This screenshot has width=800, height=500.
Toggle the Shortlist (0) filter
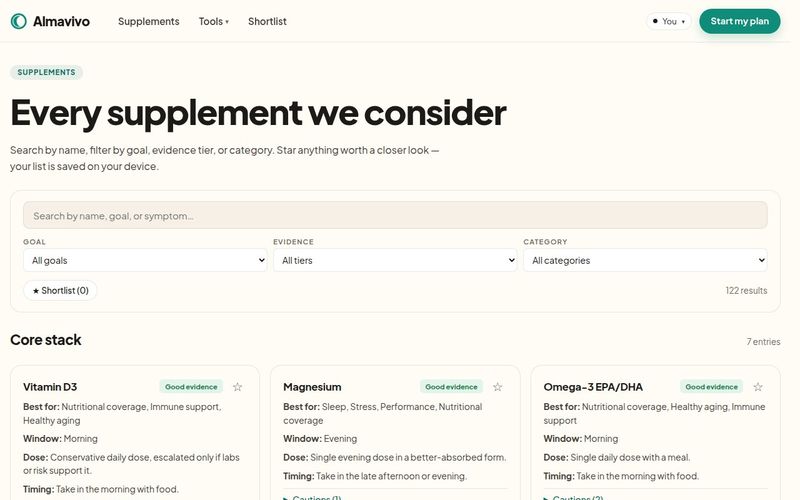(x=60, y=290)
